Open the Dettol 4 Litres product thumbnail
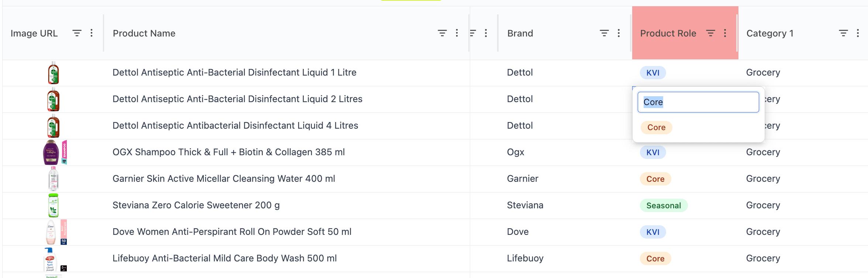The height and width of the screenshot is (278, 868). click(54, 126)
